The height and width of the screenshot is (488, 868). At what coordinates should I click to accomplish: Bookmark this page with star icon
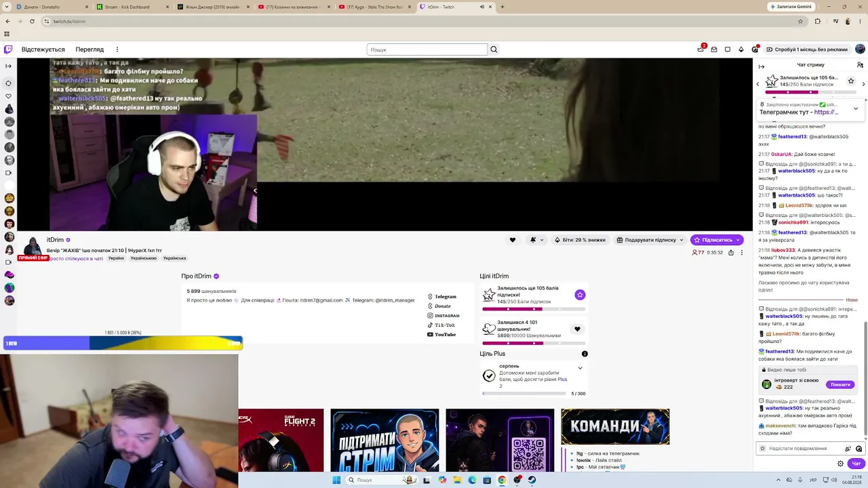[800, 21]
